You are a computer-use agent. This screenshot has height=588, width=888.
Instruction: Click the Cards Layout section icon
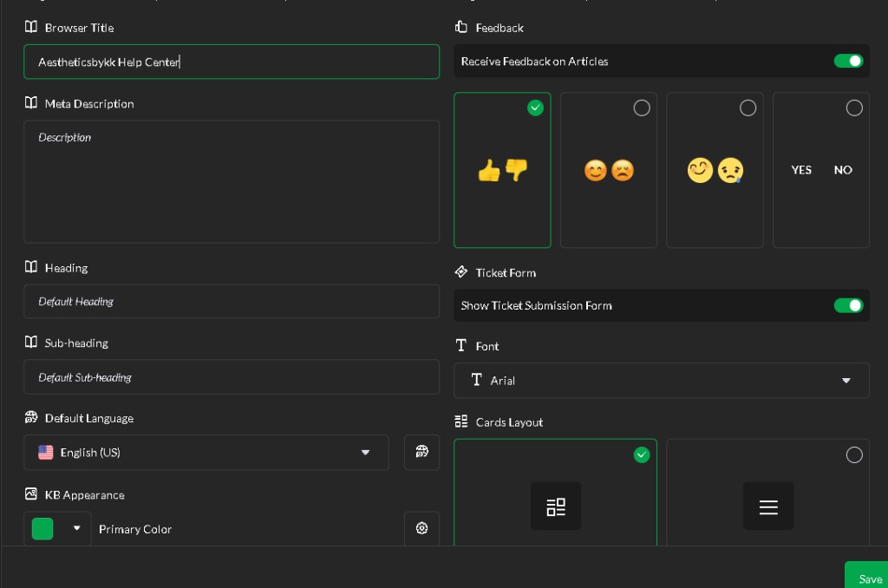pyautogui.click(x=461, y=421)
